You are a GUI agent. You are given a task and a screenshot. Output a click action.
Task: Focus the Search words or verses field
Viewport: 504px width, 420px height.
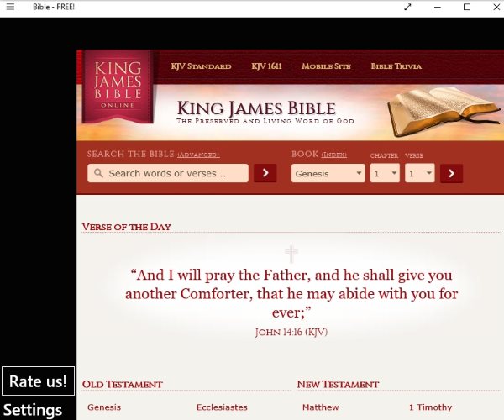(168, 173)
